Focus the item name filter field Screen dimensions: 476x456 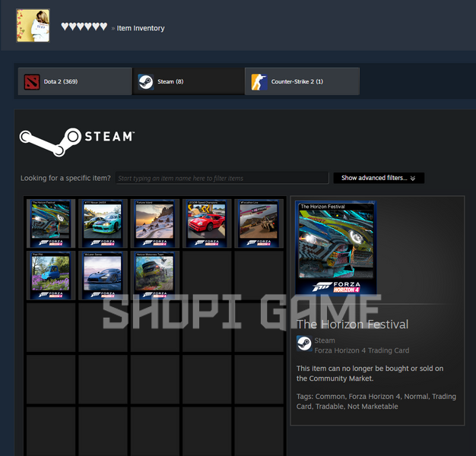(x=222, y=178)
